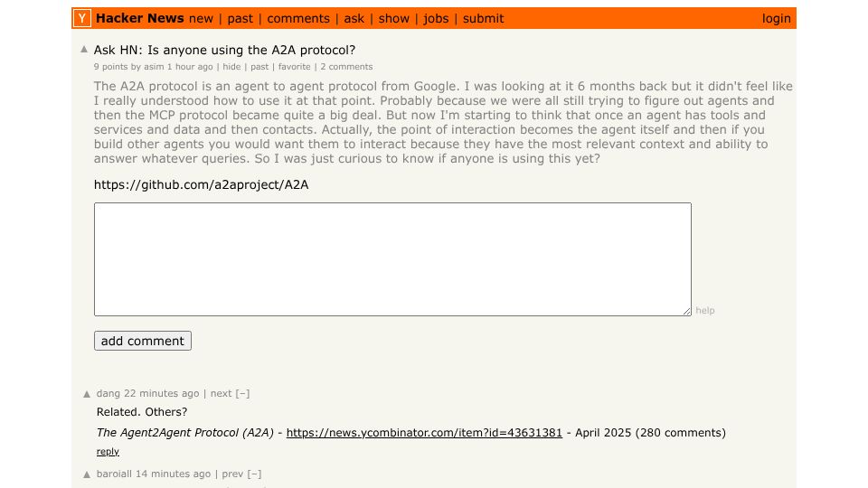Open the news.ycombinator.com item 43631381 link

(424, 433)
